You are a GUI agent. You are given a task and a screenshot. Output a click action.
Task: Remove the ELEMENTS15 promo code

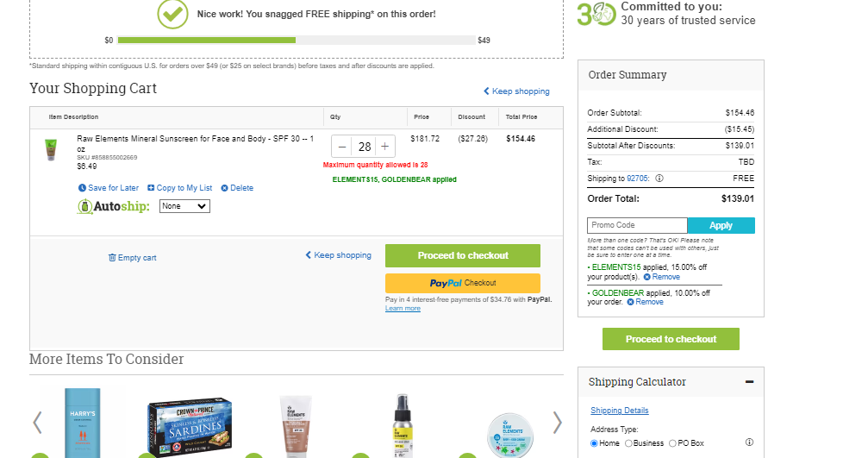click(x=661, y=277)
